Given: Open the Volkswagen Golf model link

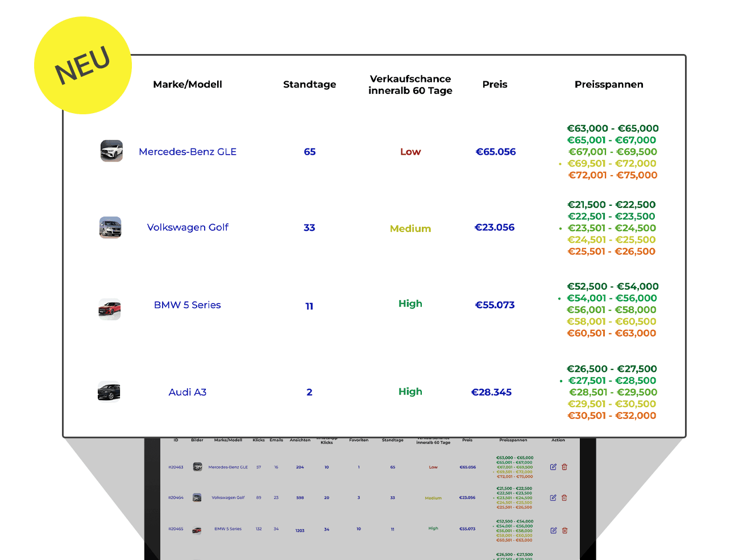Looking at the screenshot, I should [x=188, y=227].
